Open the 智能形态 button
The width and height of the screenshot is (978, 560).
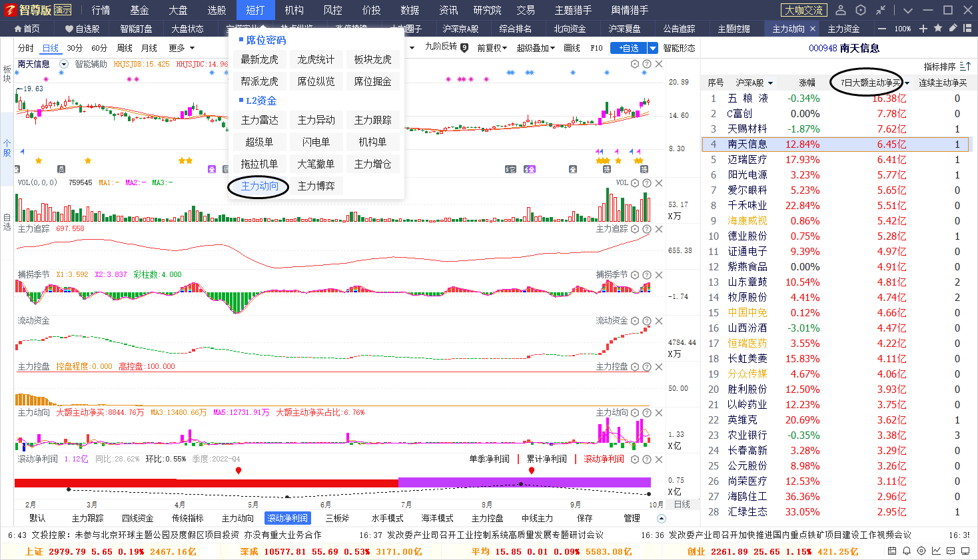click(679, 48)
